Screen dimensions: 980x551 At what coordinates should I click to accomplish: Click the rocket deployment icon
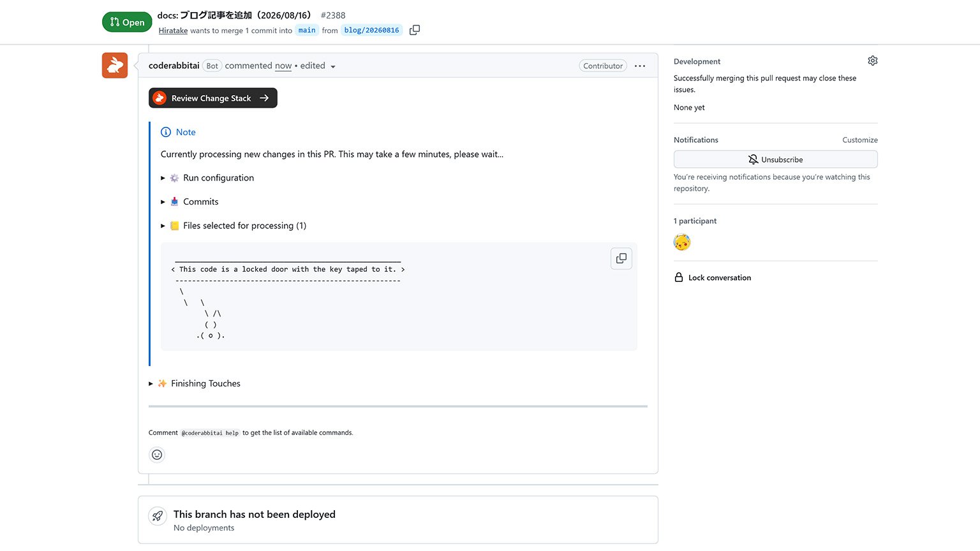tap(158, 516)
